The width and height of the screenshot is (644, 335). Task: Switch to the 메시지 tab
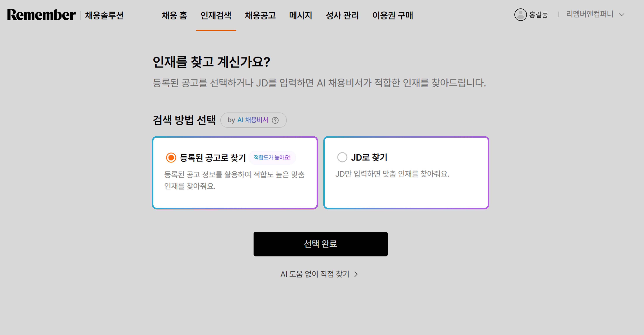[300, 15]
